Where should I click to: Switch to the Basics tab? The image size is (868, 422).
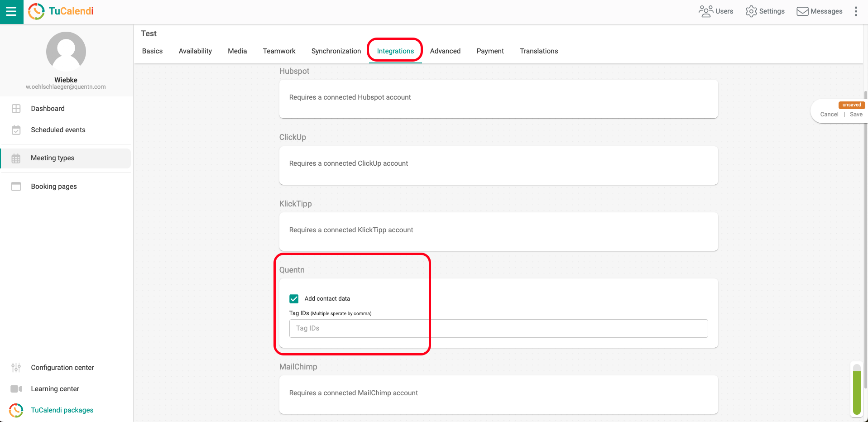point(152,51)
